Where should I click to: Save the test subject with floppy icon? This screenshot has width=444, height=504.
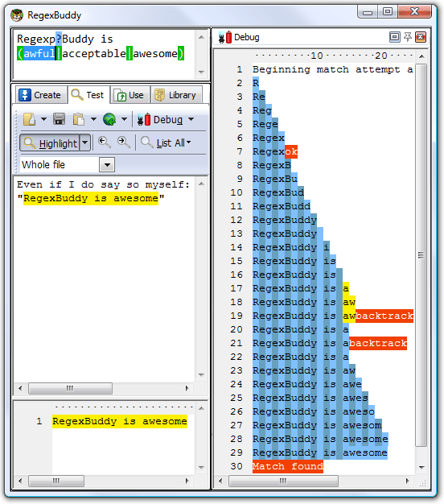pos(59,119)
